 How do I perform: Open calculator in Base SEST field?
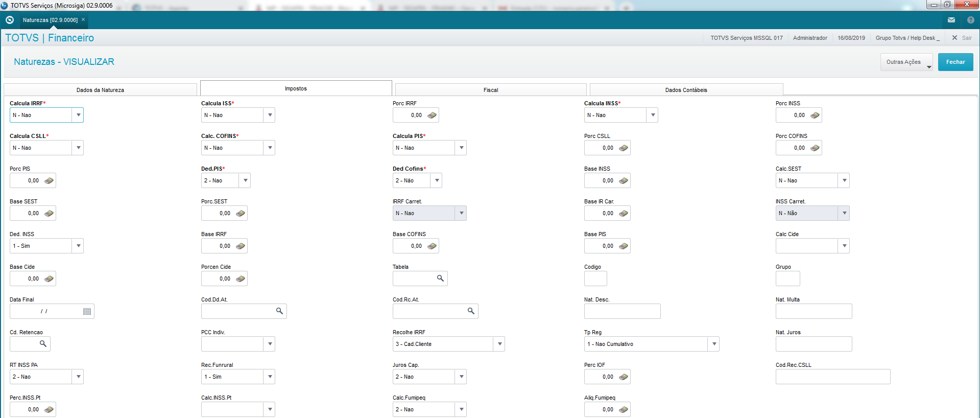coord(49,214)
